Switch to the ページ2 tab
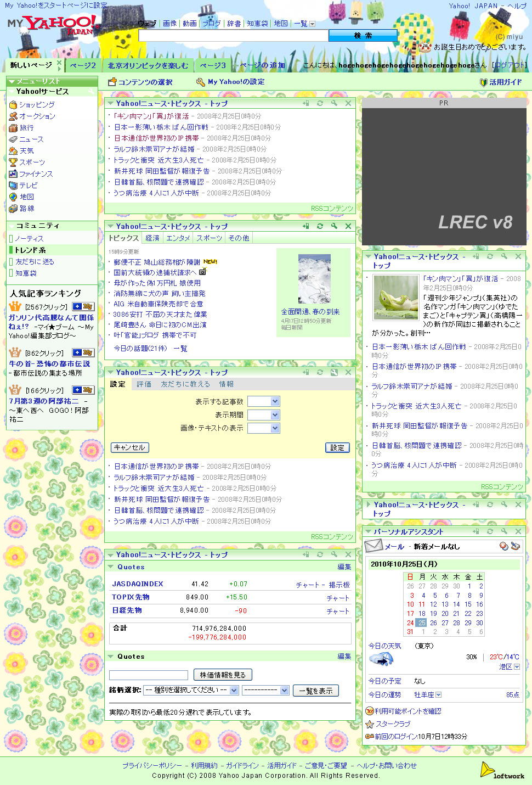The height and width of the screenshot is (785, 532). 83,65
